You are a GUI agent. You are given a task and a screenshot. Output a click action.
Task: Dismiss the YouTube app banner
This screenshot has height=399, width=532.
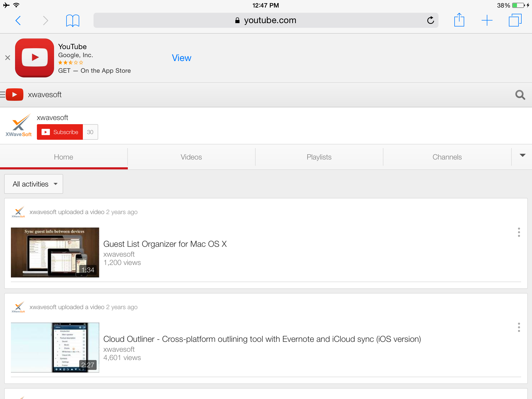[8, 58]
